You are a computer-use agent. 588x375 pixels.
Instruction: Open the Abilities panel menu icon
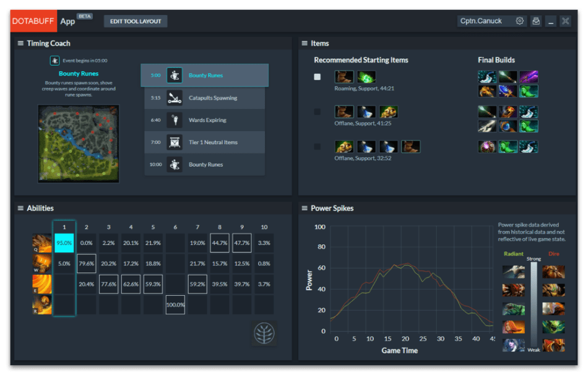(20, 208)
